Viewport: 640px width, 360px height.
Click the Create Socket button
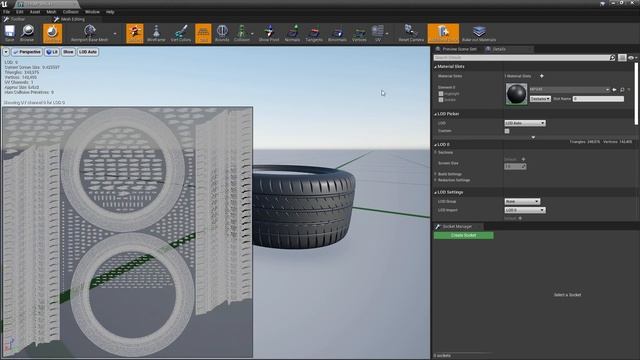pyautogui.click(x=463, y=236)
